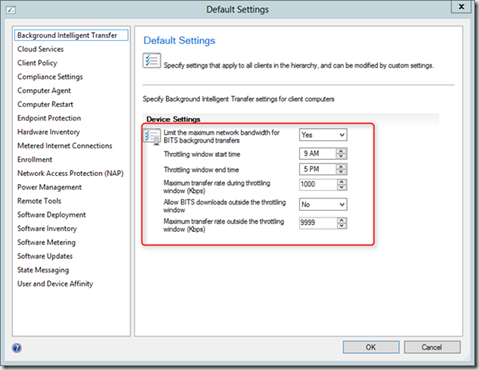Click the Cancel button
Screen dimensions: 479x370
[x=432, y=347]
